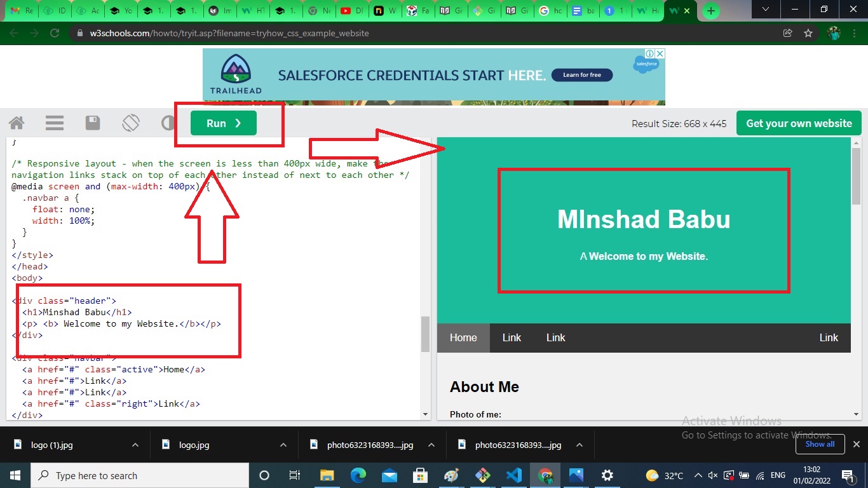This screenshot has width=868, height=488.
Task: Bookmark the page using the star icon
Action: [x=808, y=33]
